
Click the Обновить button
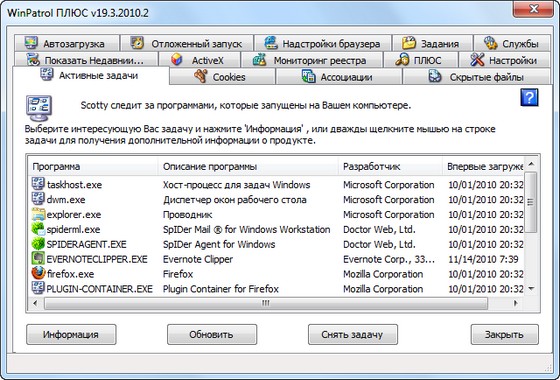[x=212, y=335]
